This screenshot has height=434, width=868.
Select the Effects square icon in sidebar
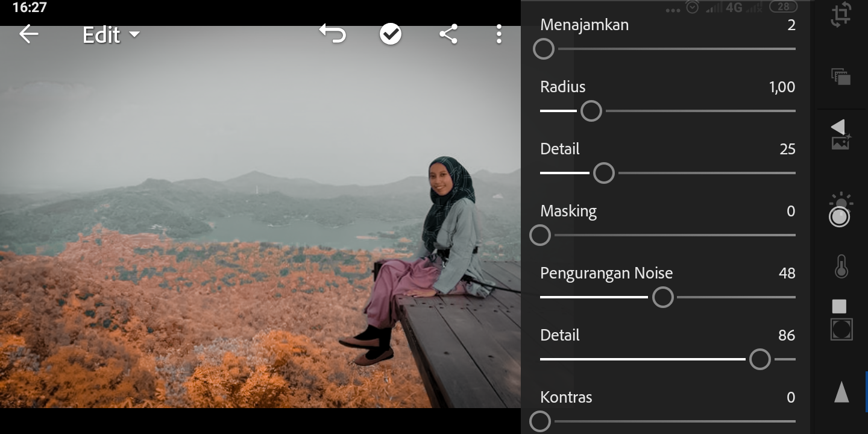(839, 306)
